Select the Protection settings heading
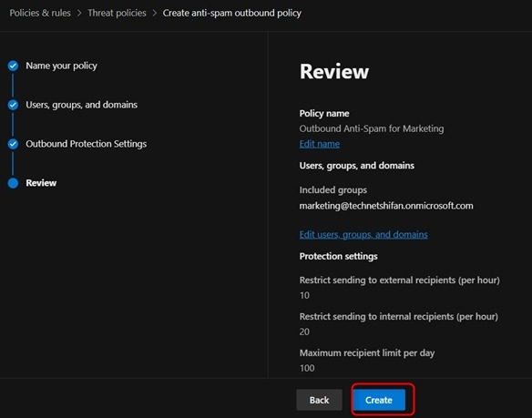The image size is (532, 418). point(338,256)
